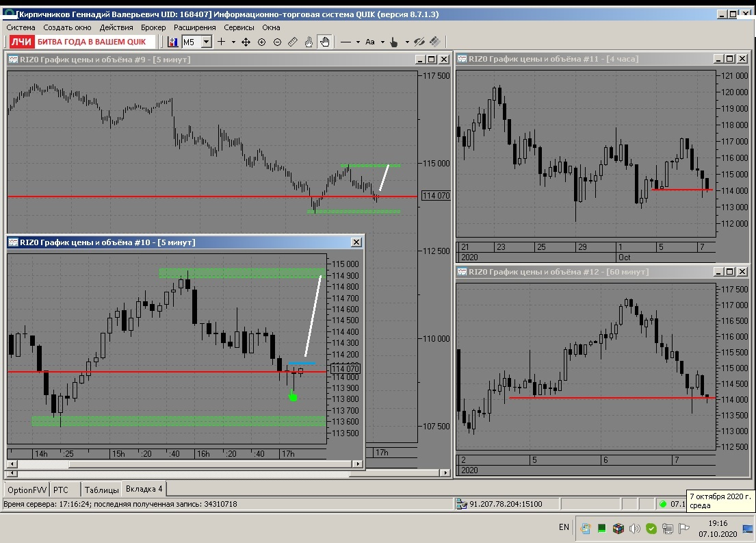Click the blue level line on chart #10

(302, 363)
